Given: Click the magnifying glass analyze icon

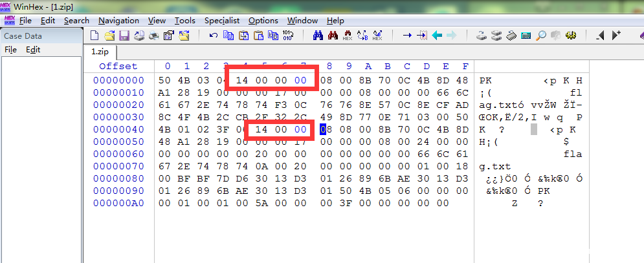Looking at the screenshot, I should (x=540, y=36).
